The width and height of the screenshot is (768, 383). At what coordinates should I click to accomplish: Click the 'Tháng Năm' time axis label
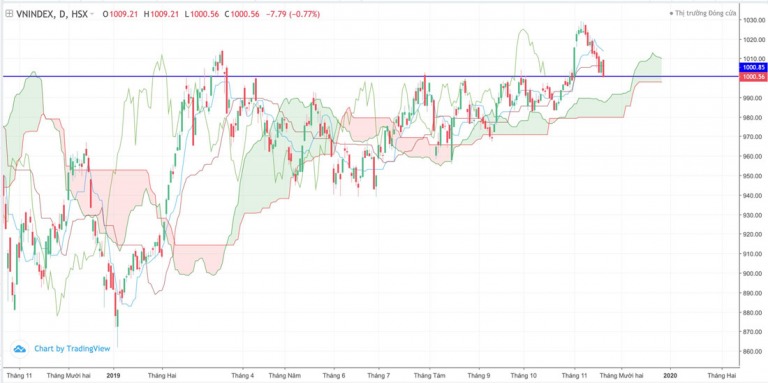click(x=285, y=376)
